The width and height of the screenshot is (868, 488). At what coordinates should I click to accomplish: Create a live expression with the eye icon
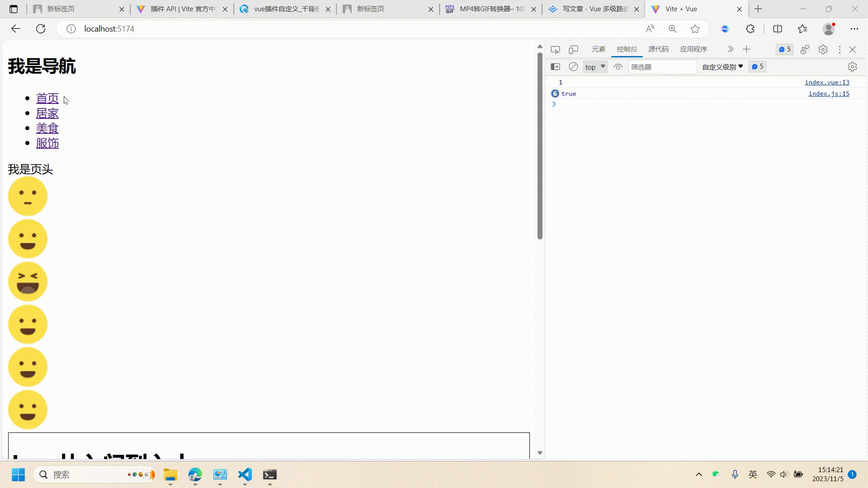(x=618, y=66)
